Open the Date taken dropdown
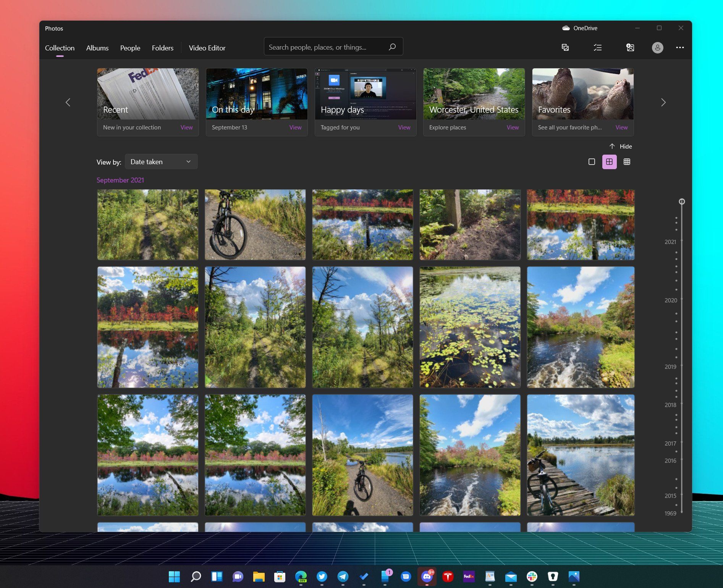The height and width of the screenshot is (588, 723). point(161,162)
